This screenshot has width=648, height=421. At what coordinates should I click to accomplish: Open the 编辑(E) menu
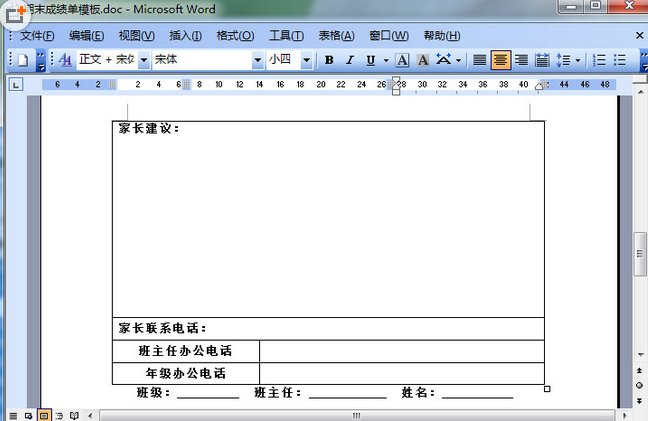point(86,36)
